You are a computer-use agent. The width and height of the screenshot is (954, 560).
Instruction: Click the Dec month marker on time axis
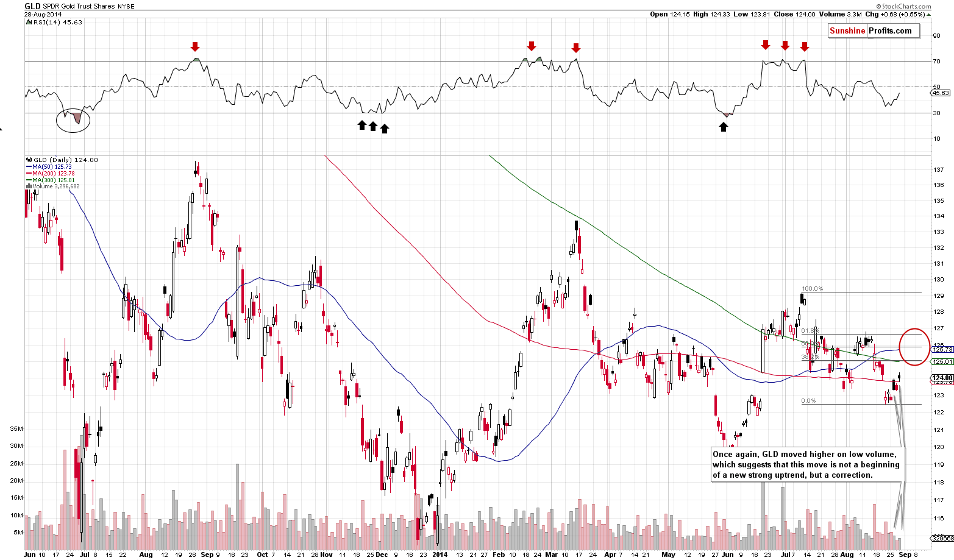(x=382, y=555)
